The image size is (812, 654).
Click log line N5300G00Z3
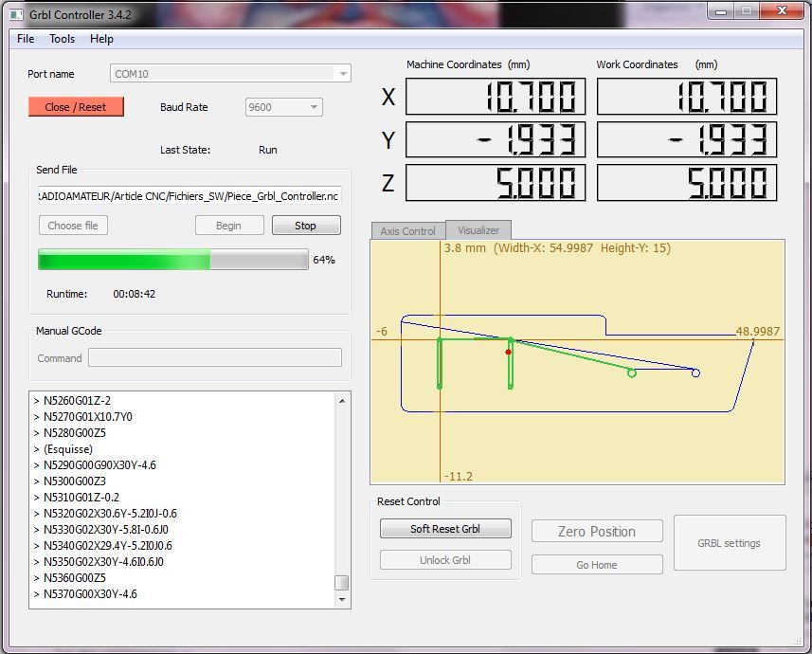75,481
